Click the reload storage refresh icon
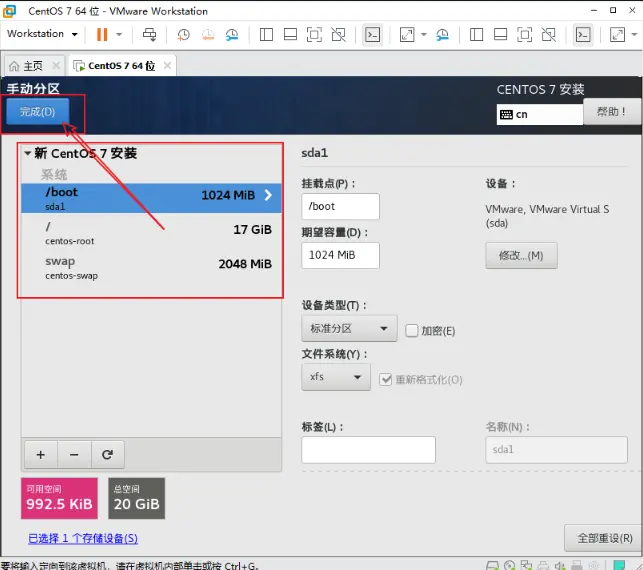The width and height of the screenshot is (643, 570). point(106,454)
